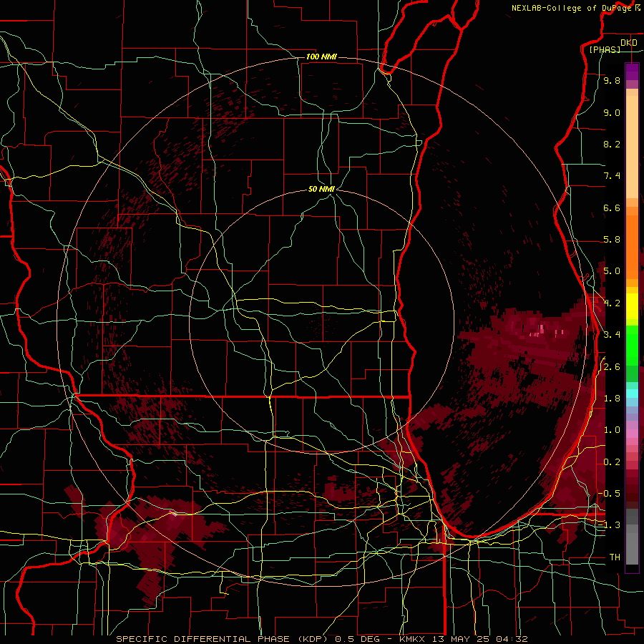
Task: Click the 5.8 value on the color scale
Action: (612, 240)
